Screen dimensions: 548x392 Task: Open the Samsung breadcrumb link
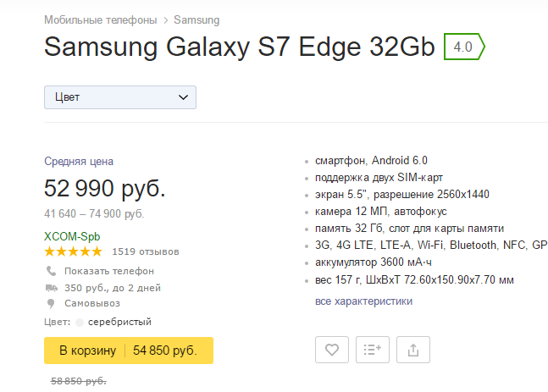197,19
